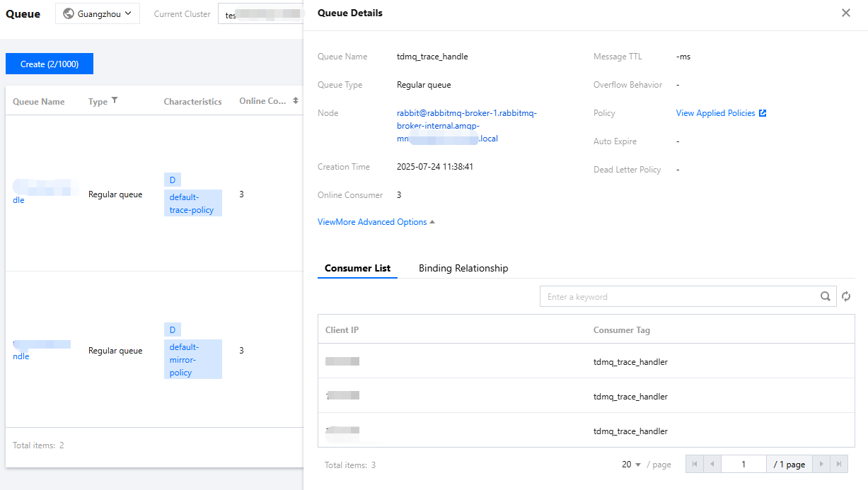The image size is (868, 490).
Task: Go to next page of consumers
Action: point(821,464)
